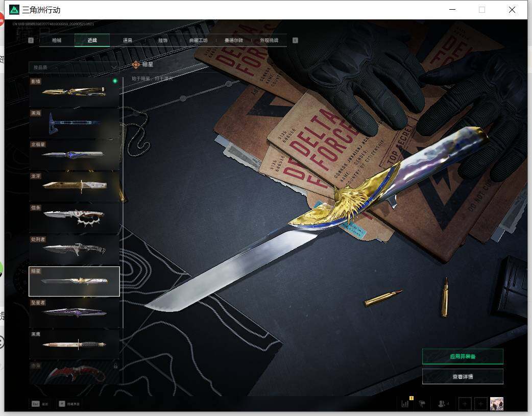Viewport: 532px width, 416px height.
Task: Open the stats bar-chart icon
Action: click(x=405, y=403)
